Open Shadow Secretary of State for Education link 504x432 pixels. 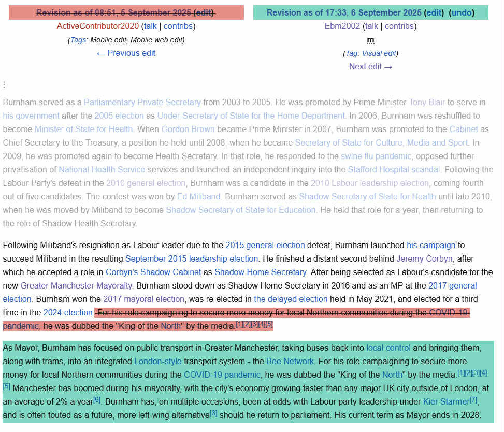point(241,210)
